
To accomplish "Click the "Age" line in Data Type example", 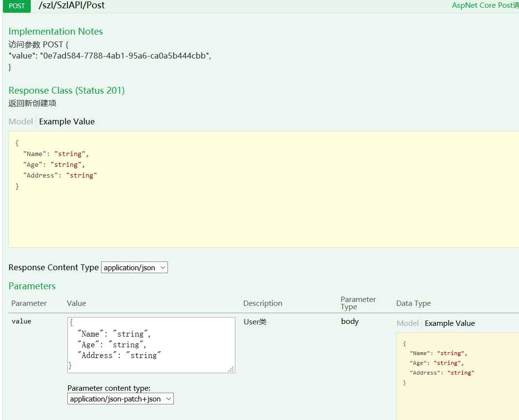I will [x=437, y=363].
